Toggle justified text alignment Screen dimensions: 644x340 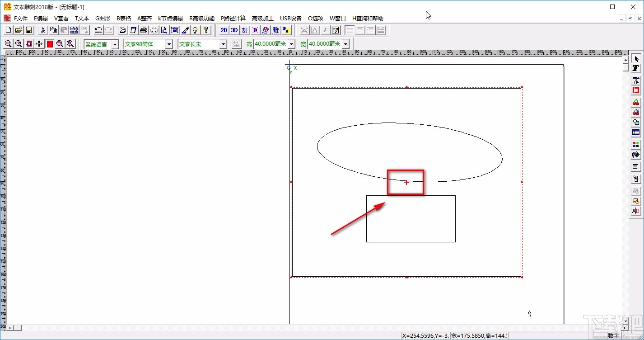coord(381,30)
